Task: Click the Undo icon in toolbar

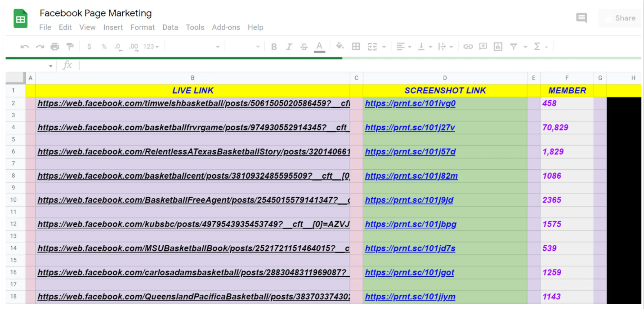Action: point(24,47)
